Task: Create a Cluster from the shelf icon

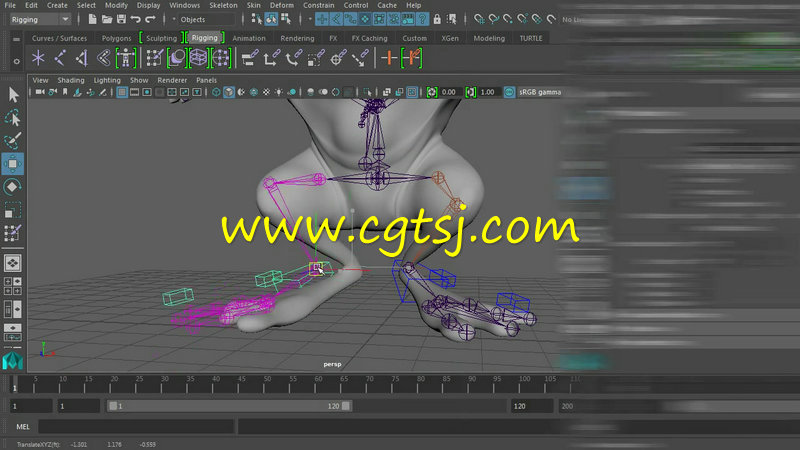Action: 221,58
